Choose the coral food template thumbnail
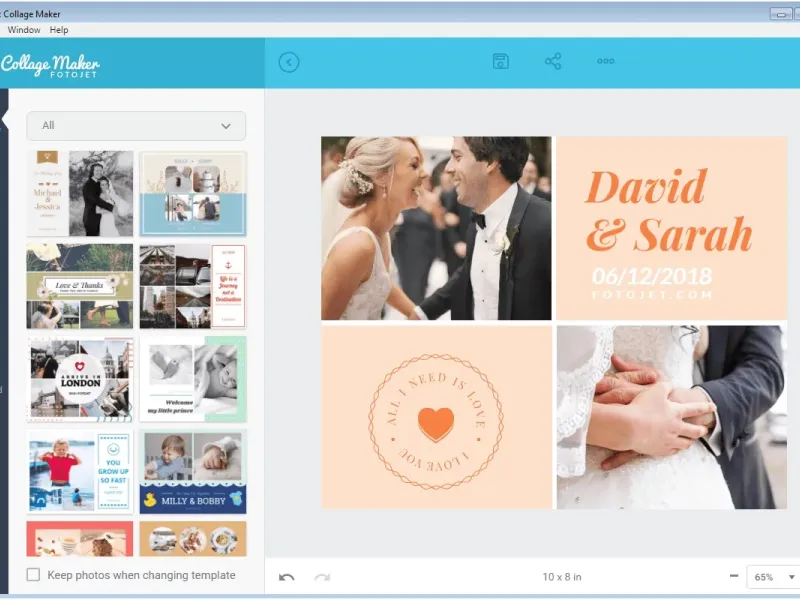Image resolution: width=800 pixels, height=600 pixels. point(80,538)
